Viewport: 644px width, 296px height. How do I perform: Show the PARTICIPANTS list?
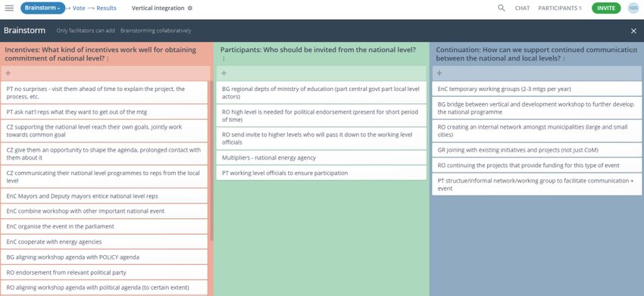(x=559, y=8)
